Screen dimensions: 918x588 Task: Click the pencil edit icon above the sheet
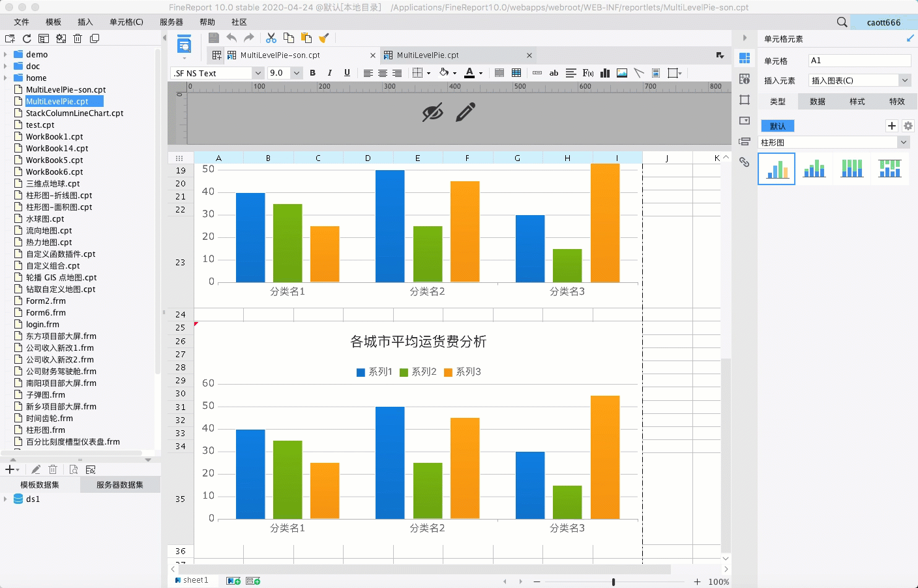point(466,112)
